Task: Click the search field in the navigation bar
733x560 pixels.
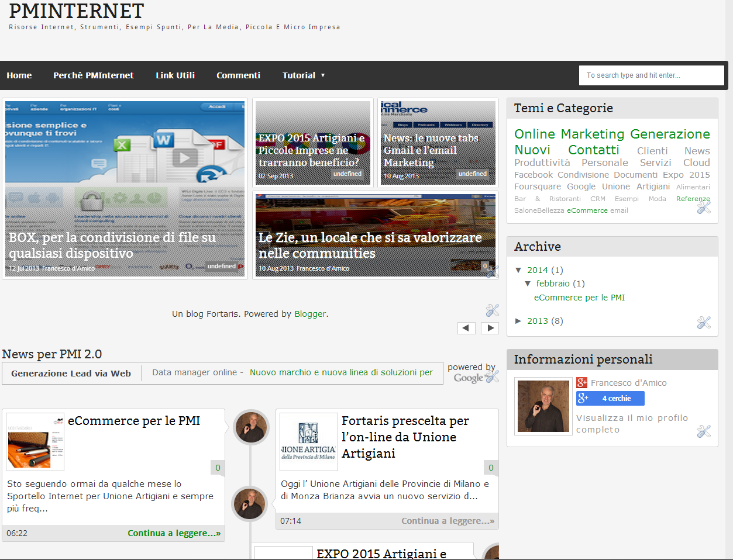Action: (652, 75)
